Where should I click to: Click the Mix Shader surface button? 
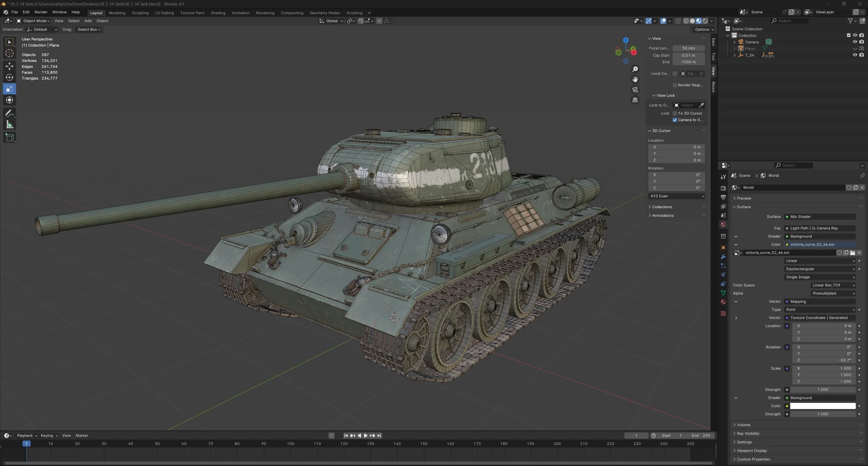(820, 217)
